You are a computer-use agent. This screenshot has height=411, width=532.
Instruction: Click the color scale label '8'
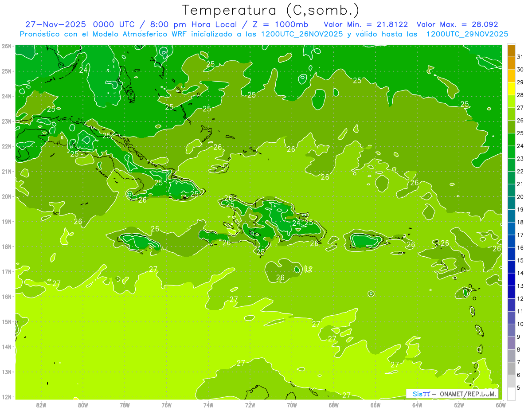coord(518,349)
